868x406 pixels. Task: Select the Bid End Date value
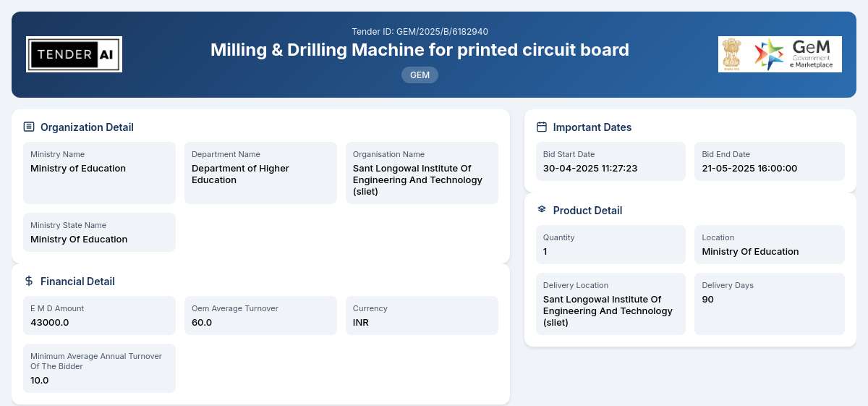tap(749, 169)
